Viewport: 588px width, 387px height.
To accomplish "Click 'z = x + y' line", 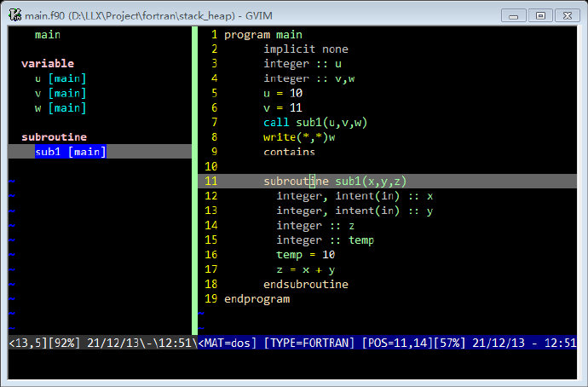I will (306, 269).
